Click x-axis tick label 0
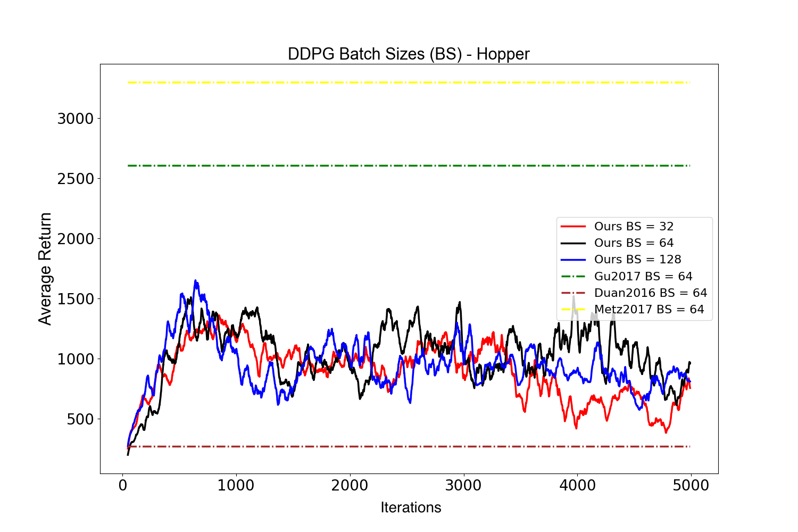Screen dimensions: 798x532 pos(122,485)
